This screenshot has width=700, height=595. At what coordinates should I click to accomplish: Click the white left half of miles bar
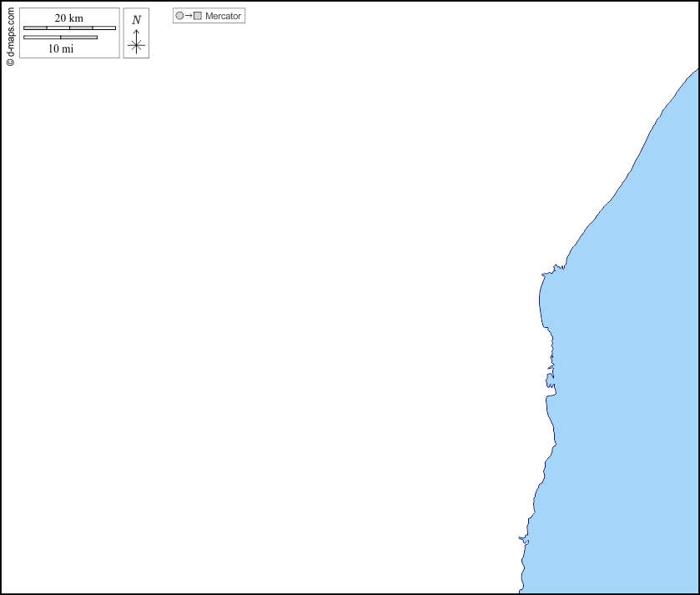[x=42, y=38]
